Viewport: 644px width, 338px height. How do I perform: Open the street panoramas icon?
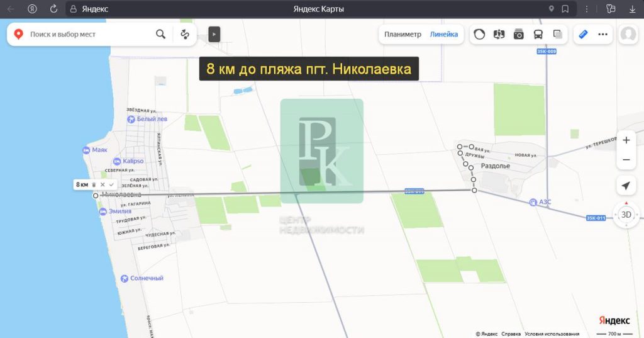[x=499, y=34]
